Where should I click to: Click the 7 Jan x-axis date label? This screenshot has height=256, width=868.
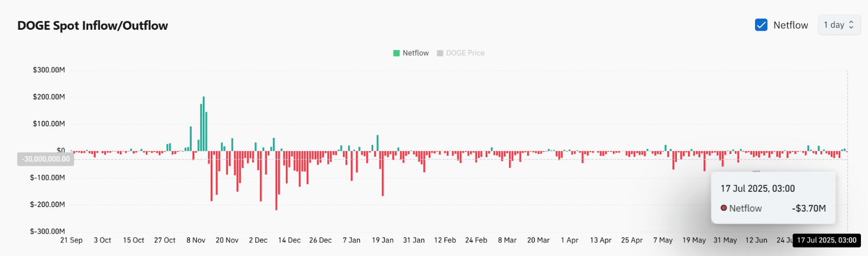[x=352, y=240]
